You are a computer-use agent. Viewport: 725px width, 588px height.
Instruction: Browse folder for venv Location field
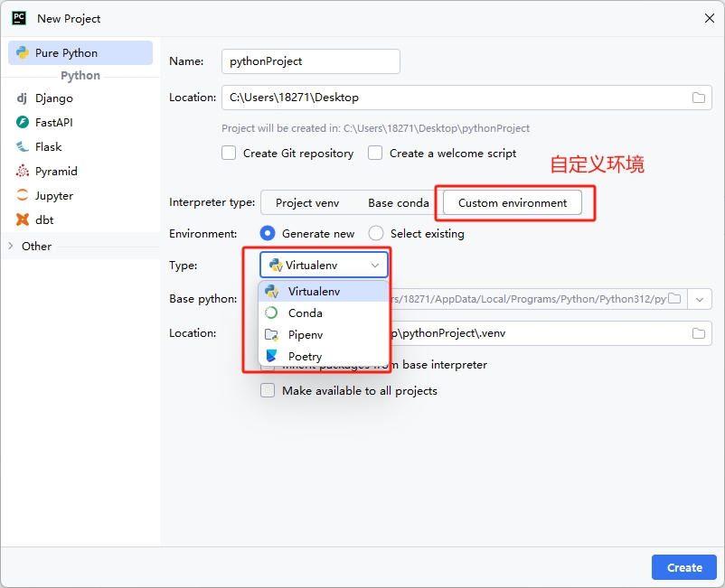698,333
